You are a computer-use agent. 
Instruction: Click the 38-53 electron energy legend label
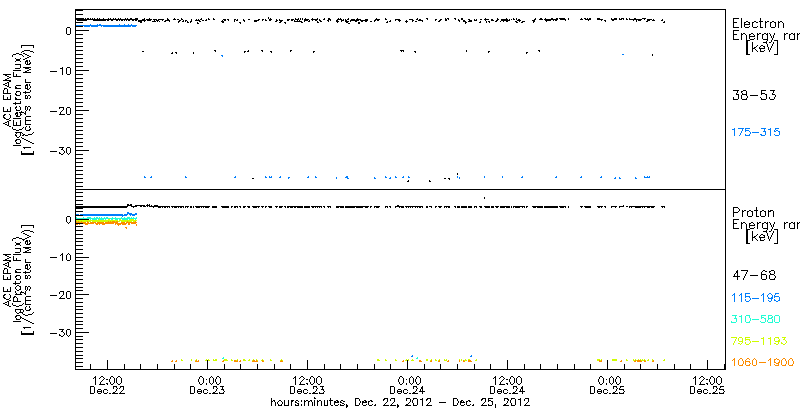754,95
